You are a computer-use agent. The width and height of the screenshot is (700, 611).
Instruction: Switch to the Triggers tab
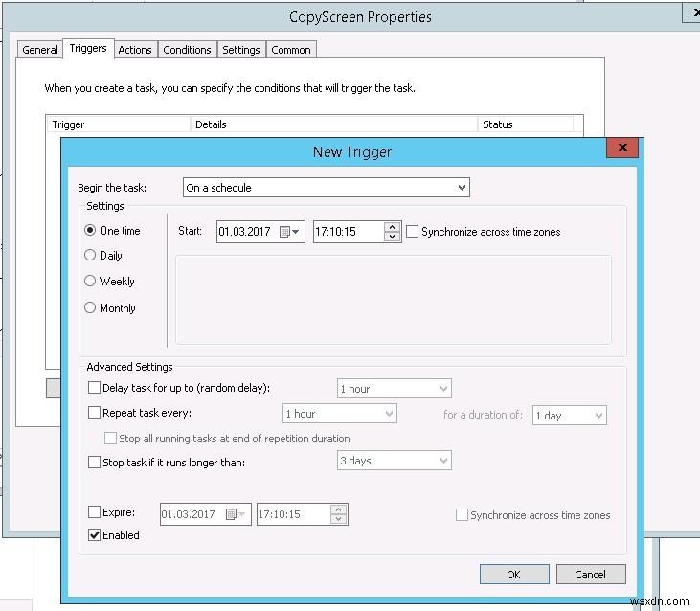pos(88,48)
